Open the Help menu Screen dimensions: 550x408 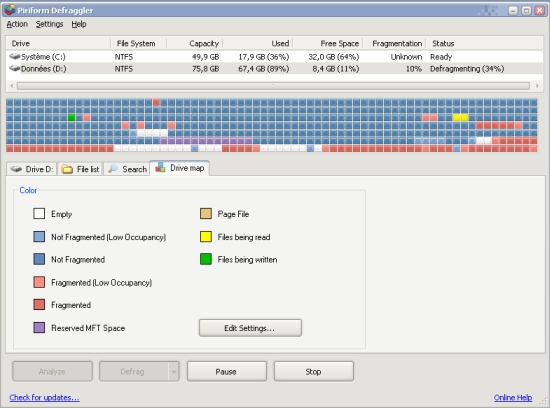79,24
